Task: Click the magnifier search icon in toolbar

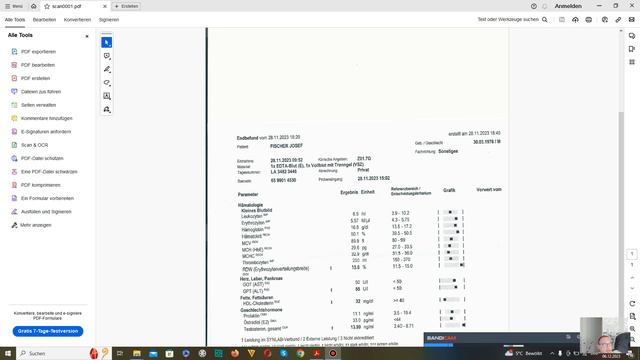Action: 544,19
